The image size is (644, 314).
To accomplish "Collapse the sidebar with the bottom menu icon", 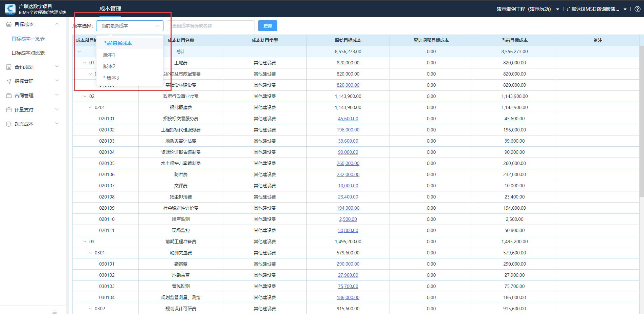I will 54,312.
